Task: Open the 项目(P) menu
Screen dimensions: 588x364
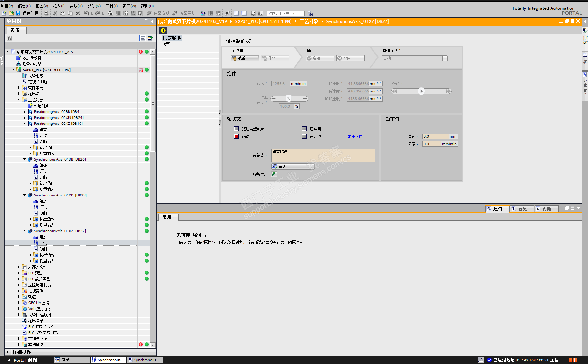Action: click(x=7, y=6)
